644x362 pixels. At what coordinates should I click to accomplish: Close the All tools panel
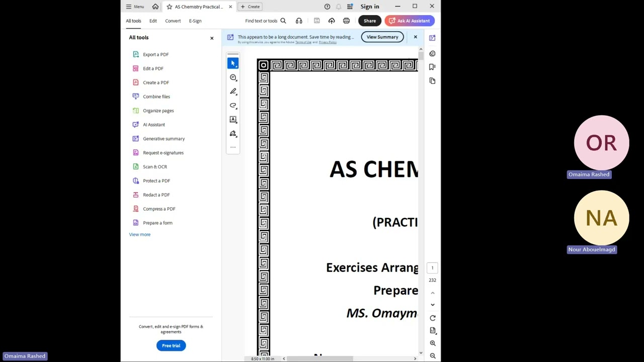pos(212,38)
